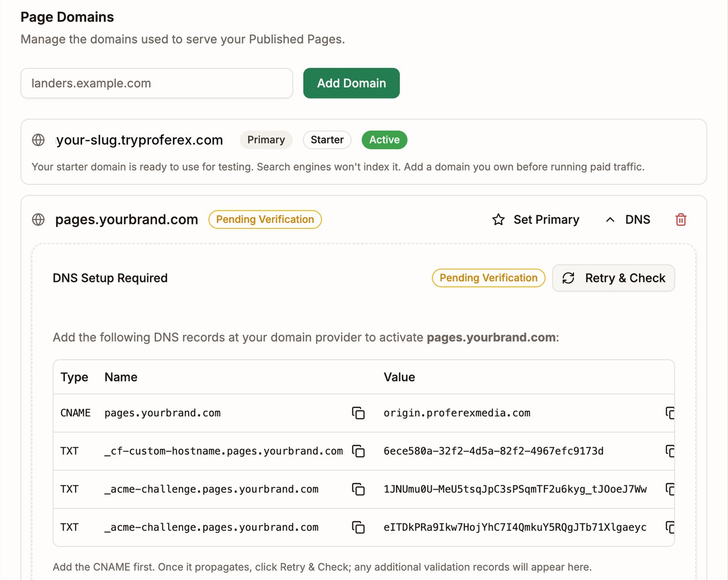Collapse the DNS section chevron

[610, 220]
